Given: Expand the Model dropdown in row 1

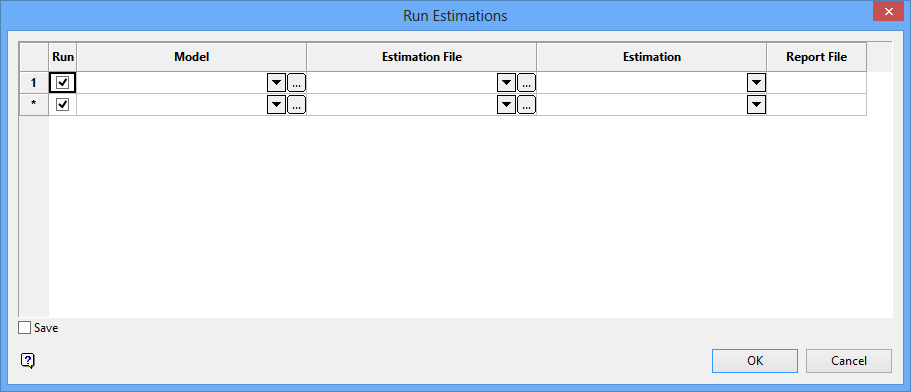Looking at the screenshot, I should [277, 83].
